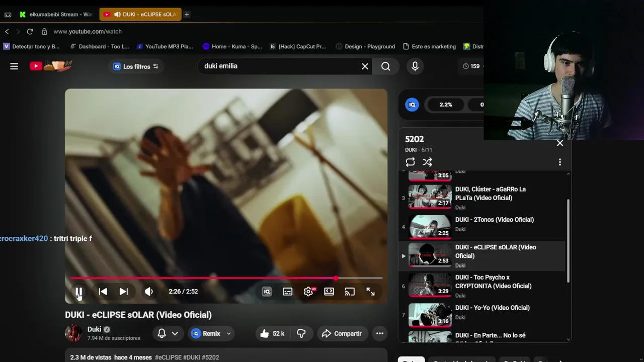Screen dimensions: 644x362
Task: Skip to previous video in playlist
Action: (103, 292)
